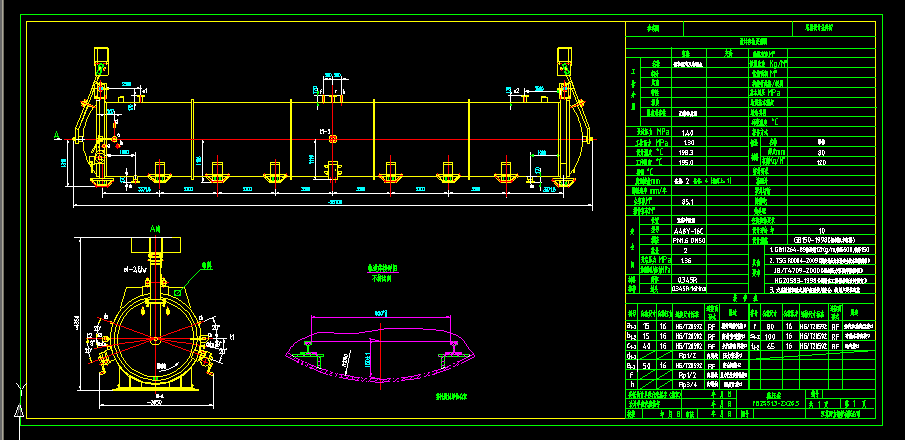The width and height of the screenshot is (905, 440).
Task: Click the overall length dimension below vessel
Action: (330, 203)
